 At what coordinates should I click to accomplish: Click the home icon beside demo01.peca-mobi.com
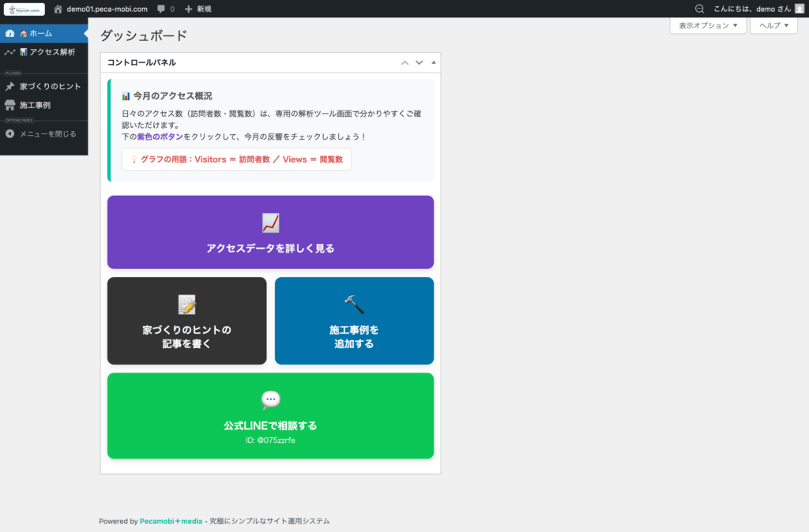[x=58, y=9]
